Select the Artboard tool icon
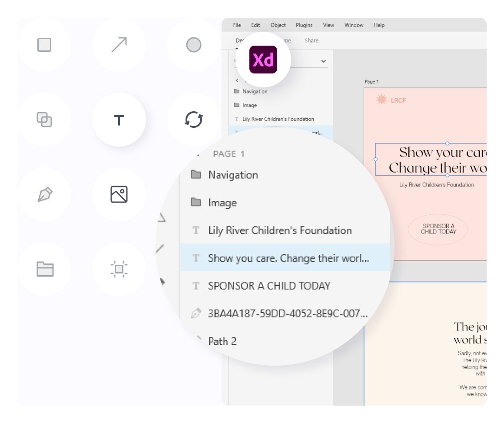 click(x=119, y=269)
